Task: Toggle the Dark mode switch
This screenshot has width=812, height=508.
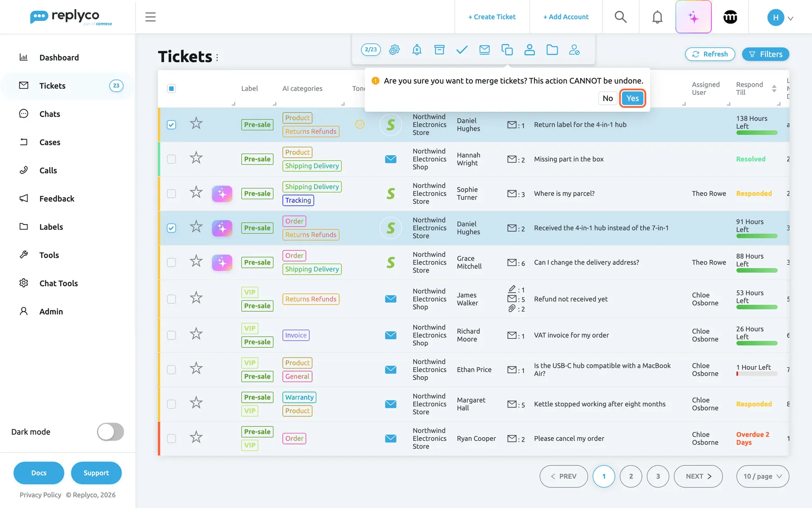Action: click(x=111, y=432)
